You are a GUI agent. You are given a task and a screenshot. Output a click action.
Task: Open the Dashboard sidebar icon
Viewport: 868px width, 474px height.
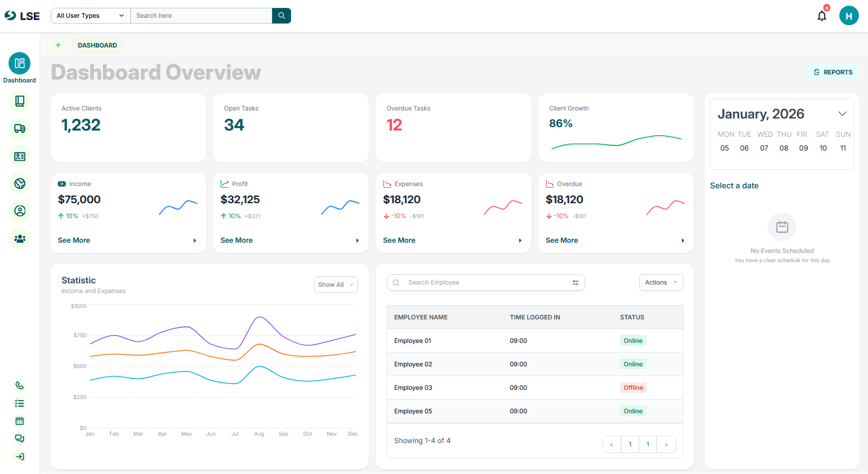coord(19,64)
